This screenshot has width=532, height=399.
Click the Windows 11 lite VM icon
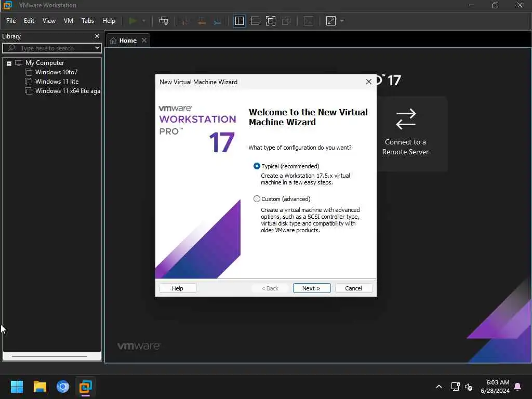pos(29,82)
